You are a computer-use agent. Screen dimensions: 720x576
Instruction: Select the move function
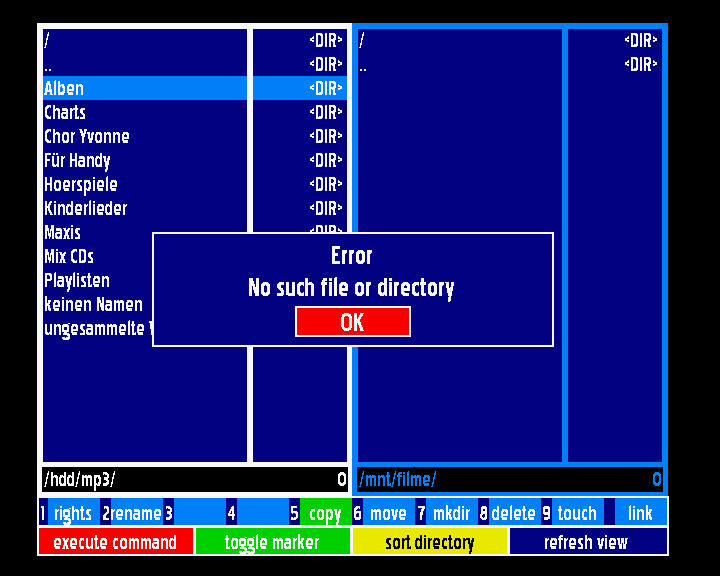pos(387,513)
